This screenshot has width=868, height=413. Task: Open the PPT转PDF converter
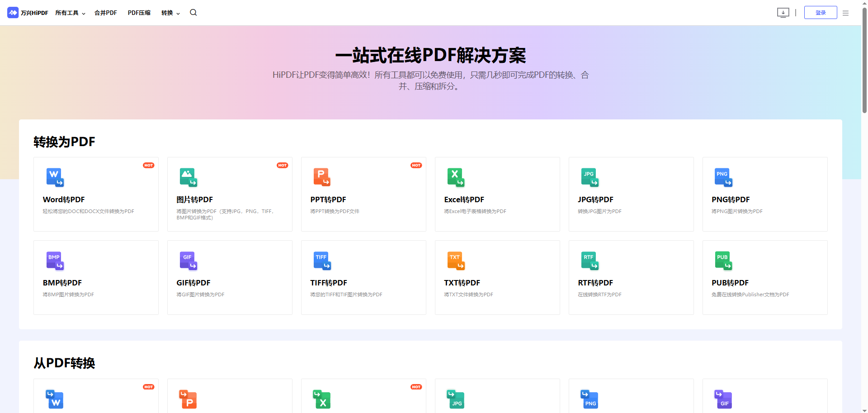(x=322, y=177)
